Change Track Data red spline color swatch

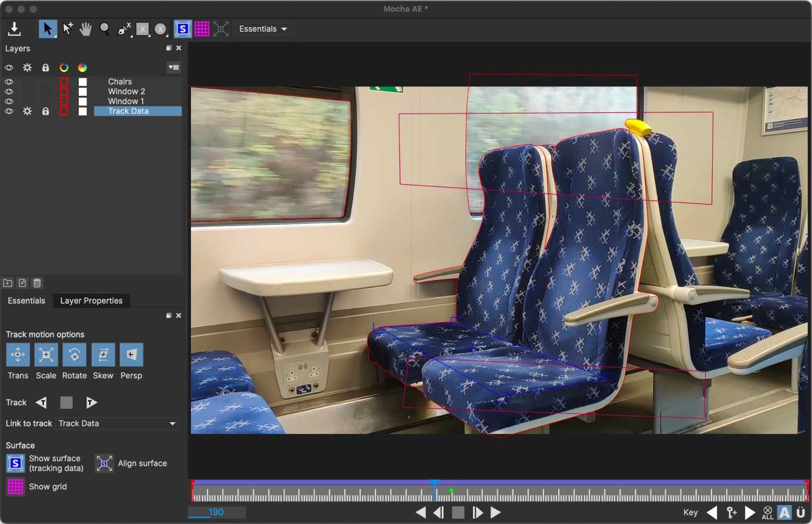[x=64, y=111]
